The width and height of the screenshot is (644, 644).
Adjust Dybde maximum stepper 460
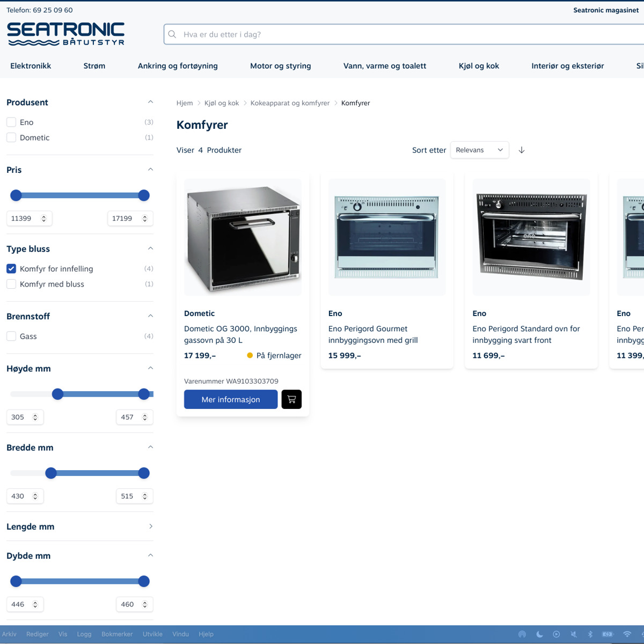(145, 604)
